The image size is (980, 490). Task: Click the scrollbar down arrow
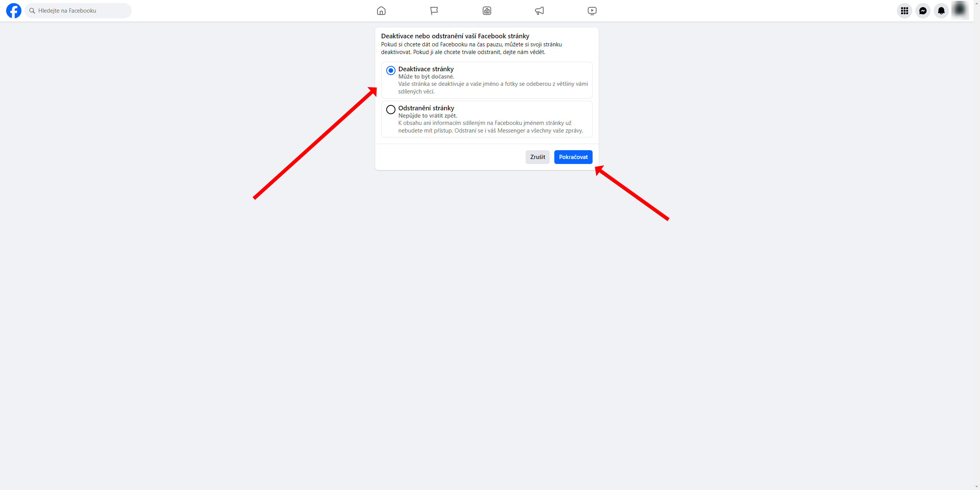(977, 487)
